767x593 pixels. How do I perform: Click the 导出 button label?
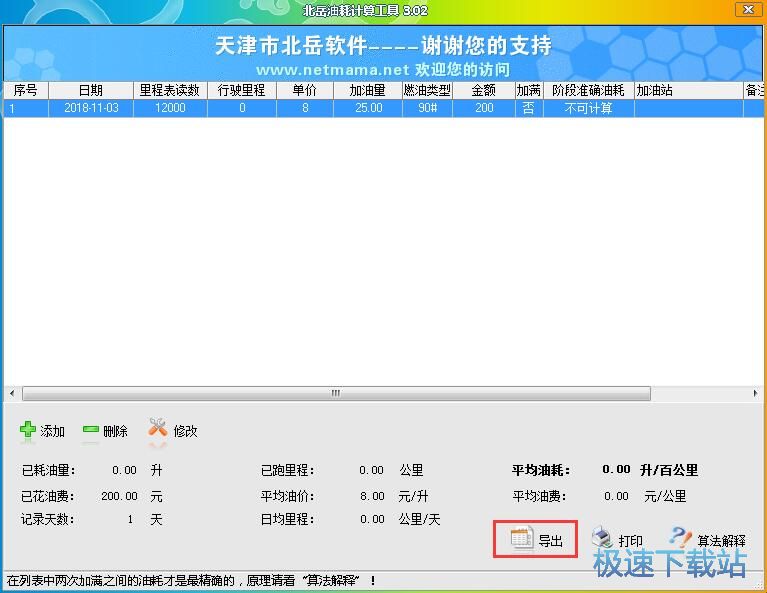pyautogui.click(x=551, y=541)
